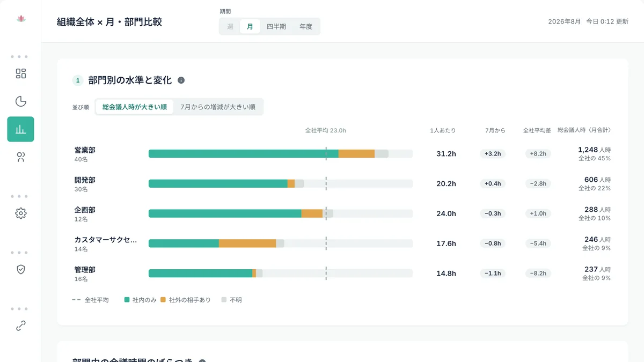Click the 24.0h per-person value
Screen dimensions: 644x362
[446, 213]
